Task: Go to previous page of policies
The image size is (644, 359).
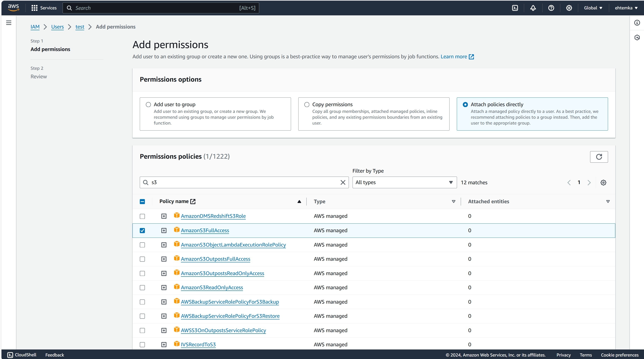Action: tap(569, 182)
